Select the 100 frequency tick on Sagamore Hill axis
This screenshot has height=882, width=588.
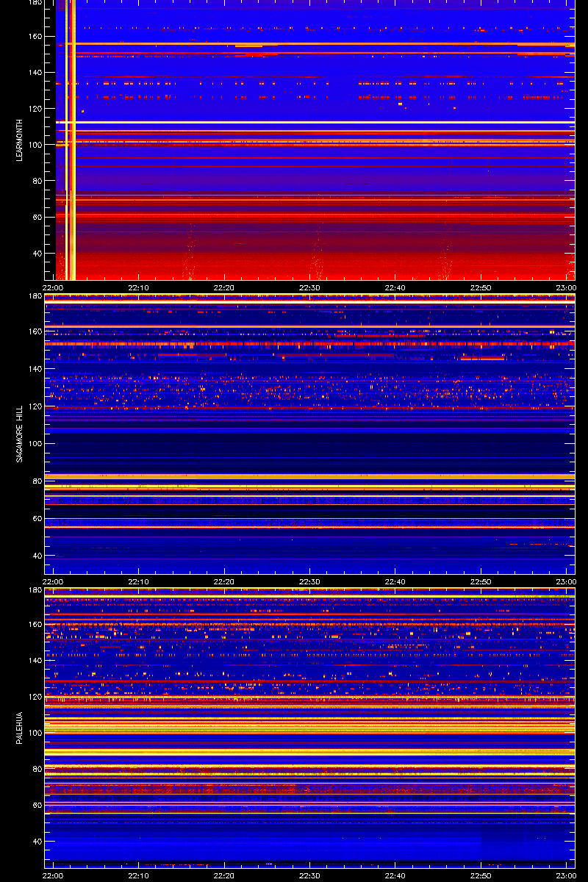pos(35,444)
